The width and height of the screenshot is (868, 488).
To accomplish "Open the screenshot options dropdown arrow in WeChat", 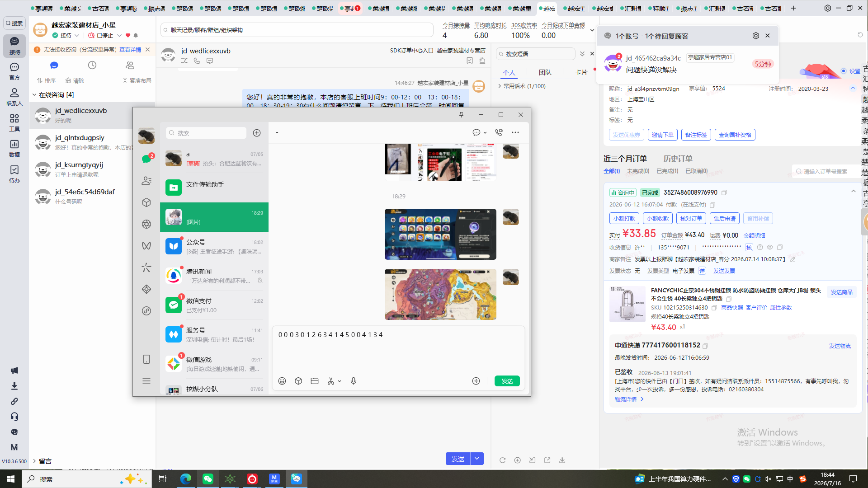I will pyautogui.click(x=340, y=381).
